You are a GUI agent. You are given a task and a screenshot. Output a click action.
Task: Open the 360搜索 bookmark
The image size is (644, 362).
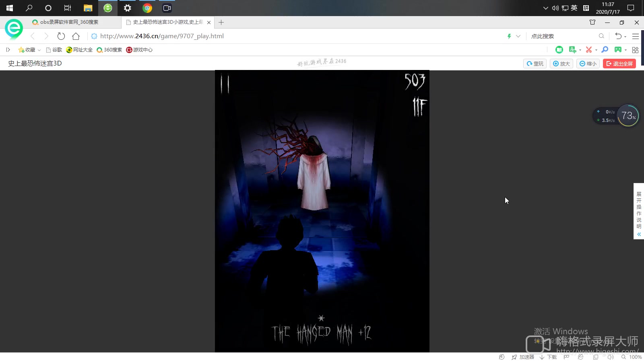tap(109, 50)
